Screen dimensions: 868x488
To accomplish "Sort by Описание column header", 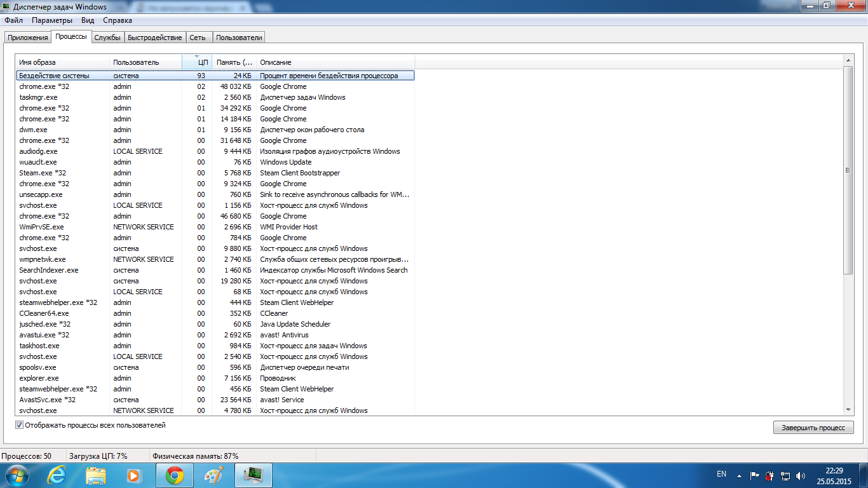I will 336,62.
